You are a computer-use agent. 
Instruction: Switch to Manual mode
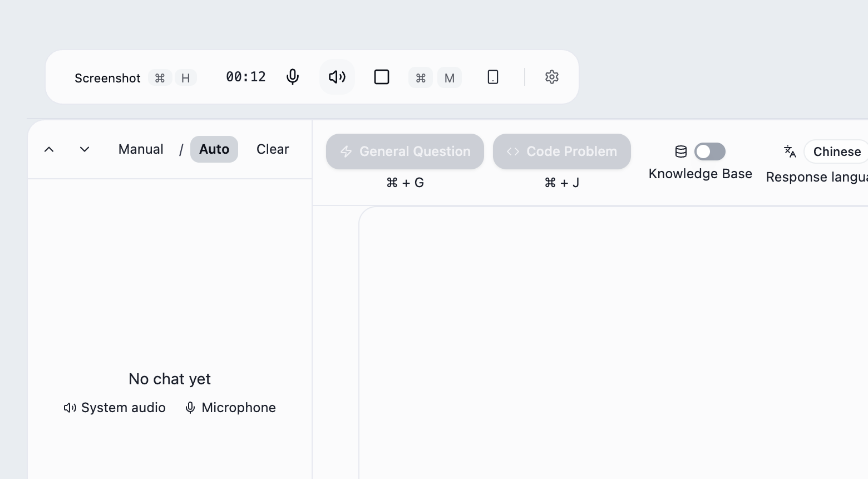141,149
